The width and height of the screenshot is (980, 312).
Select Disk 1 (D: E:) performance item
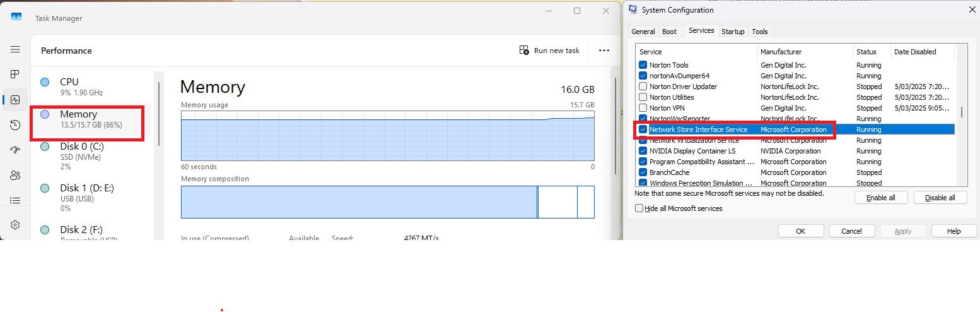point(93,198)
